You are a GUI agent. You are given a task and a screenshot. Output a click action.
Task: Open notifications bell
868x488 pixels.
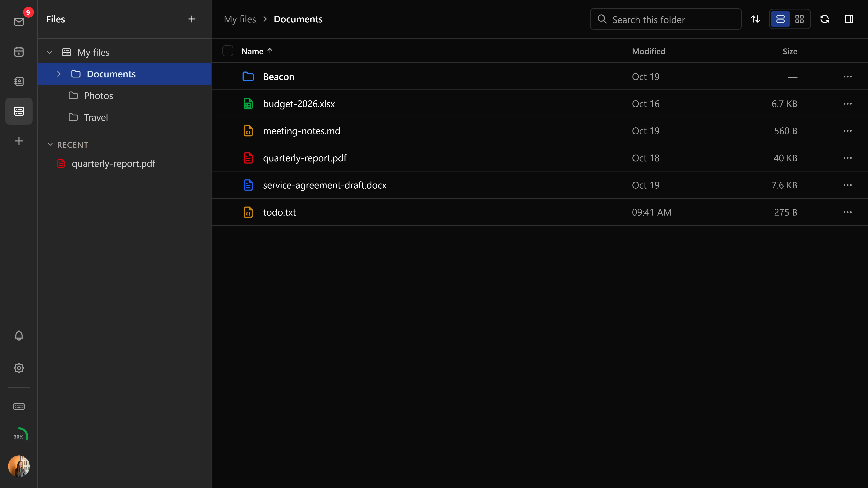tap(19, 335)
